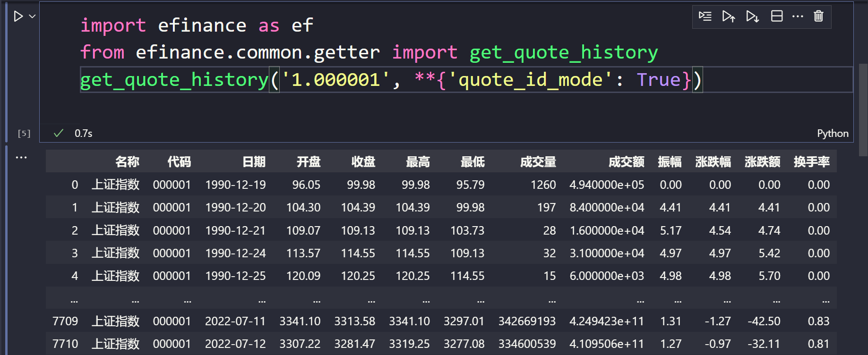Click column header 收盘
The image size is (868, 355).
[363, 162]
